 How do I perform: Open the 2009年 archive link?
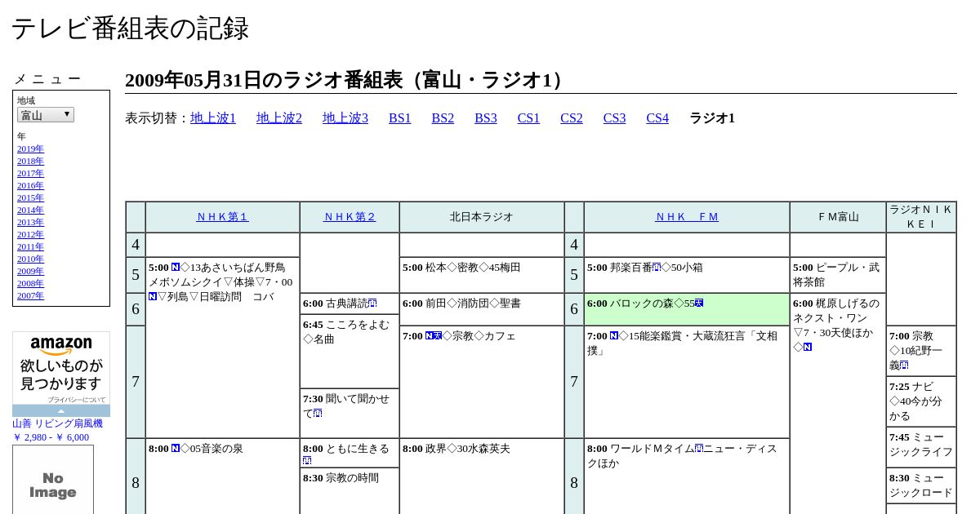[x=30, y=271]
